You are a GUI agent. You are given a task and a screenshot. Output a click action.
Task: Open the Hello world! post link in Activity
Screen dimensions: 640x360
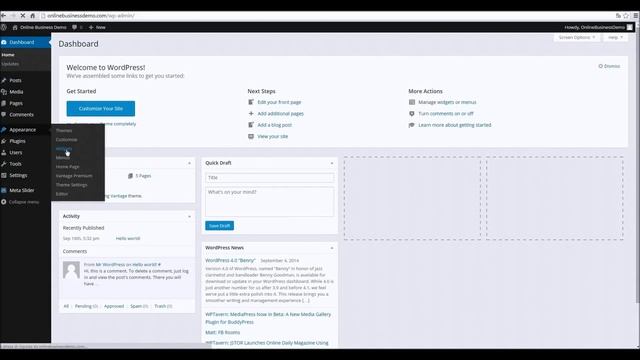[x=128, y=238]
